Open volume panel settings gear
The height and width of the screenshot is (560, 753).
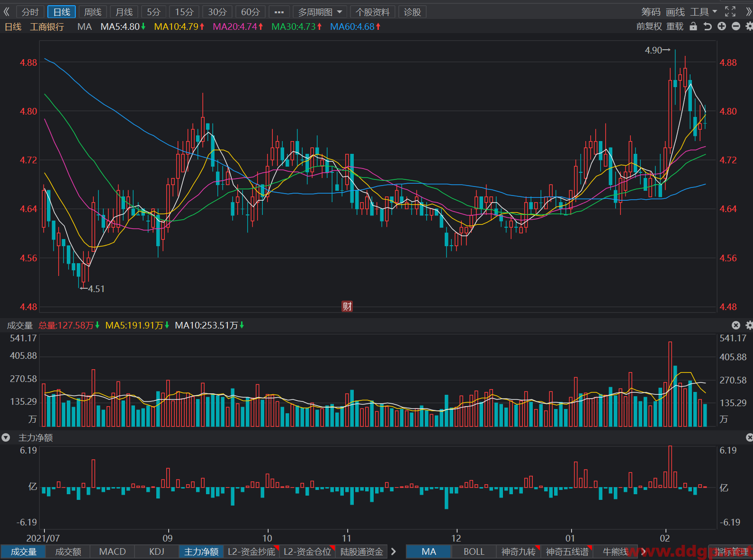749,325
